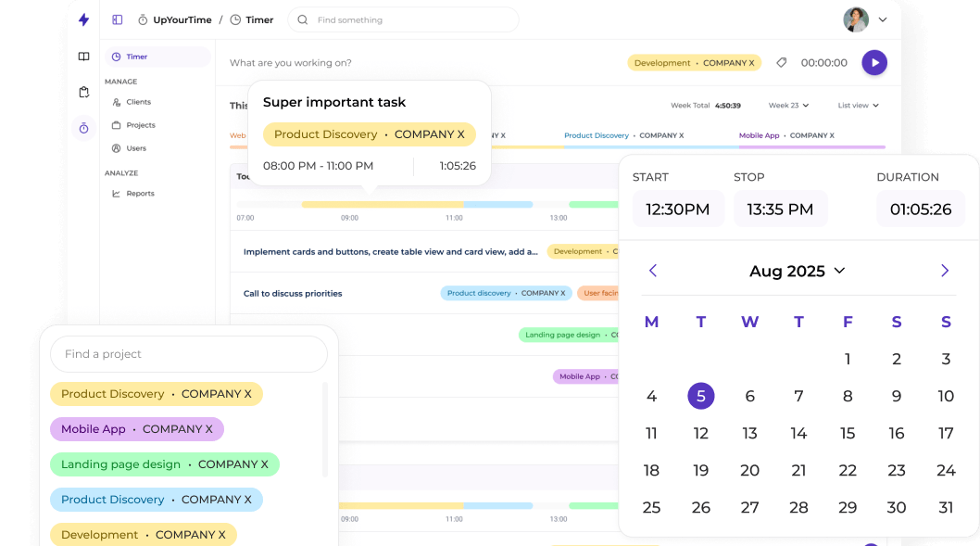Select blue Product Discovery in project list
The height and width of the screenshot is (546, 980).
(157, 500)
